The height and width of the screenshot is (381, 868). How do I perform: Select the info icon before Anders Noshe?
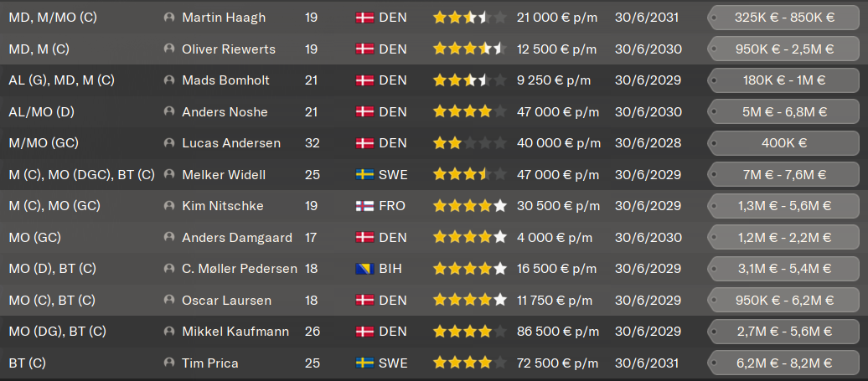coord(170,112)
